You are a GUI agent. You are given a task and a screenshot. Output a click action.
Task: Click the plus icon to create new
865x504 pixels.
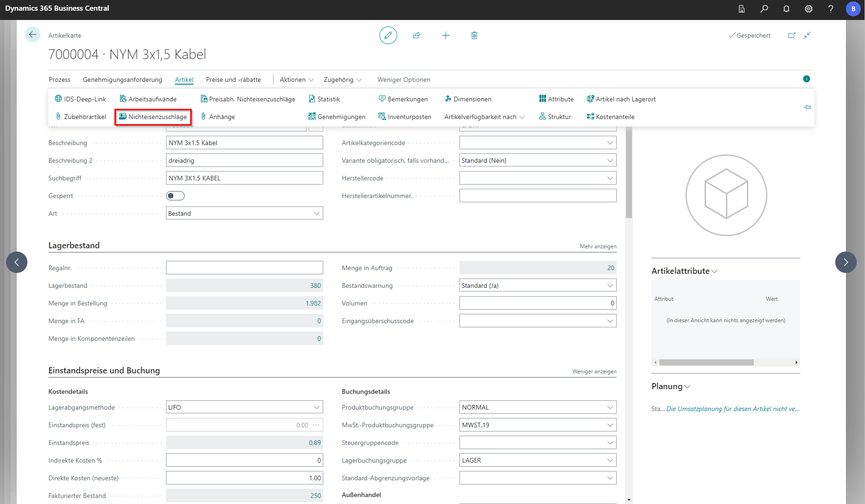(446, 35)
